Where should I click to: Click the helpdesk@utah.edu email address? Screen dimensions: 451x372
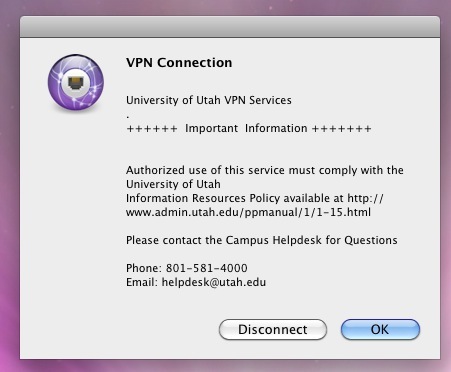coord(214,282)
